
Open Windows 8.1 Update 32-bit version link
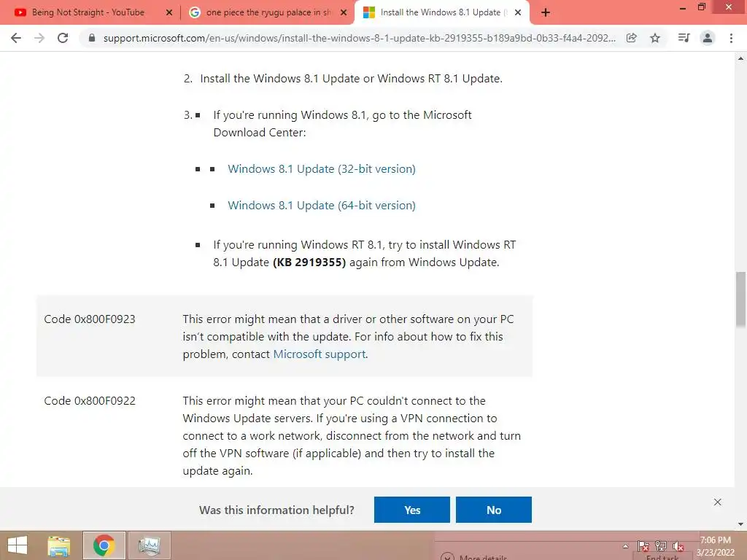(322, 169)
